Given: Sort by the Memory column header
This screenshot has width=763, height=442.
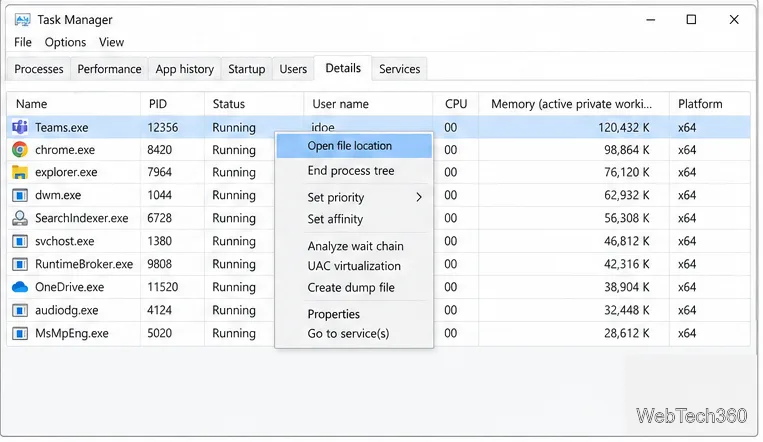Looking at the screenshot, I should 574,104.
